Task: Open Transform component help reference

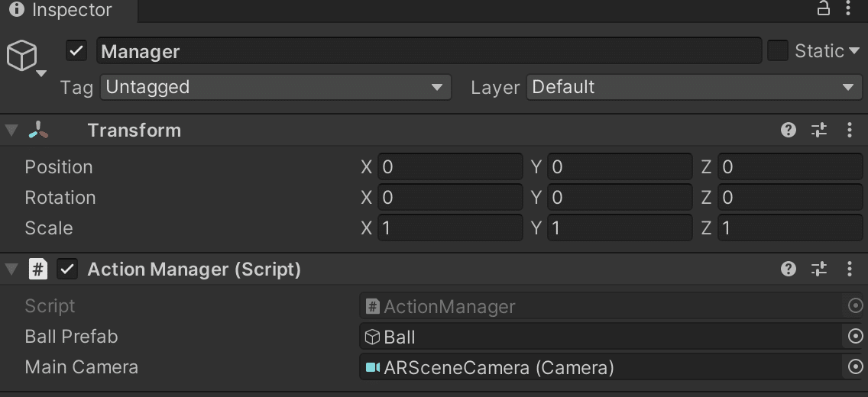Action: tap(789, 131)
